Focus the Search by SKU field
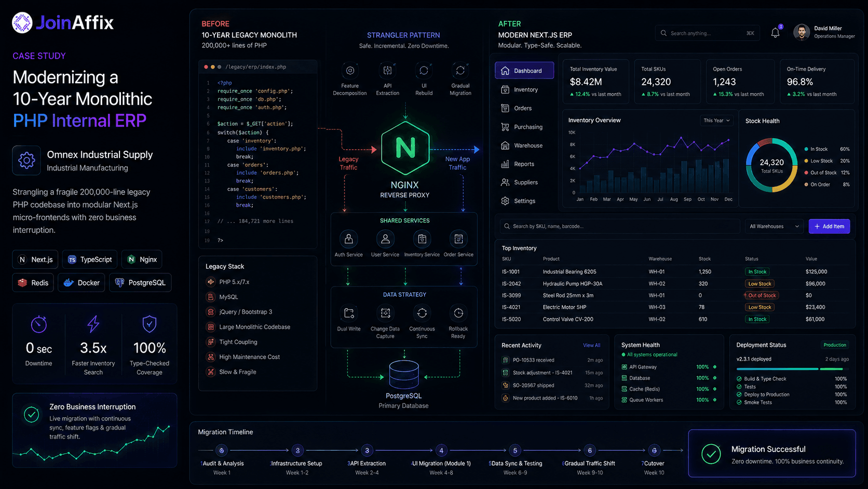This screenshot has height=489, width=868. (x=620, y=226)
